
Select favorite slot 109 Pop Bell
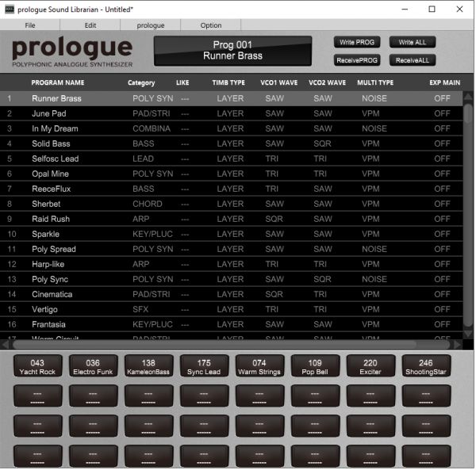pos(315,366)
